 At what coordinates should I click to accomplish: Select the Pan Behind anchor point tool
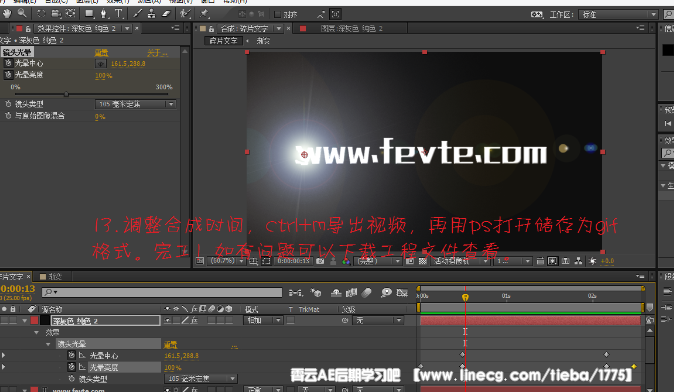point(70,14)
